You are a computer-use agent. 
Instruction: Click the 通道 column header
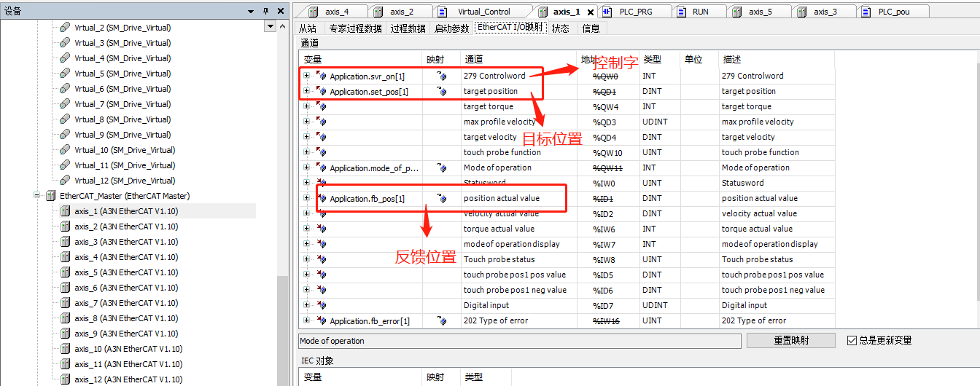pyautogui.click(x=518, y=60)
